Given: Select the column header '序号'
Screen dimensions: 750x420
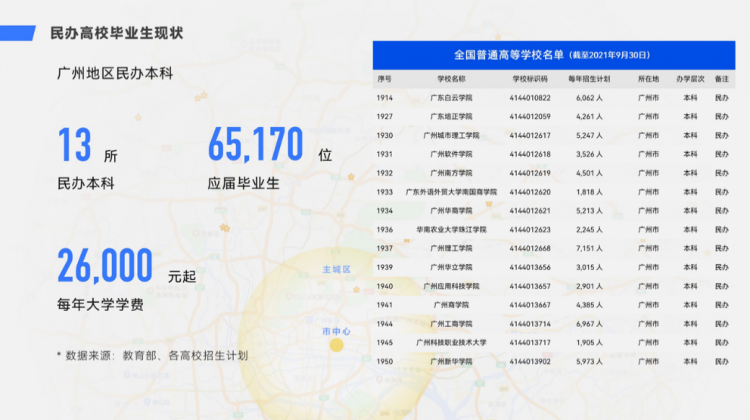Looking at the screenshot, I should click(384, 79).
